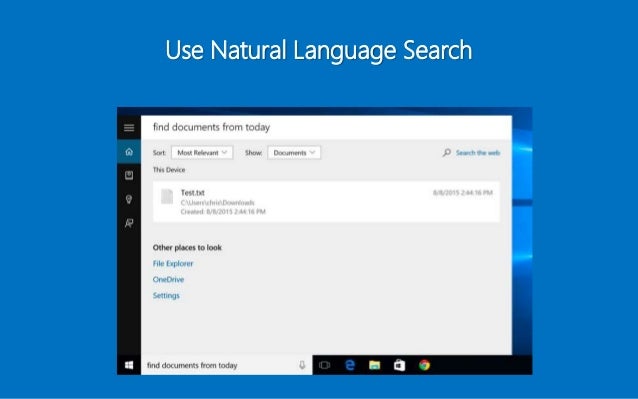Viewport: 638px width, 399px height.
Task: Open File Explorer from the taskbar
Action: coord(374,365)
